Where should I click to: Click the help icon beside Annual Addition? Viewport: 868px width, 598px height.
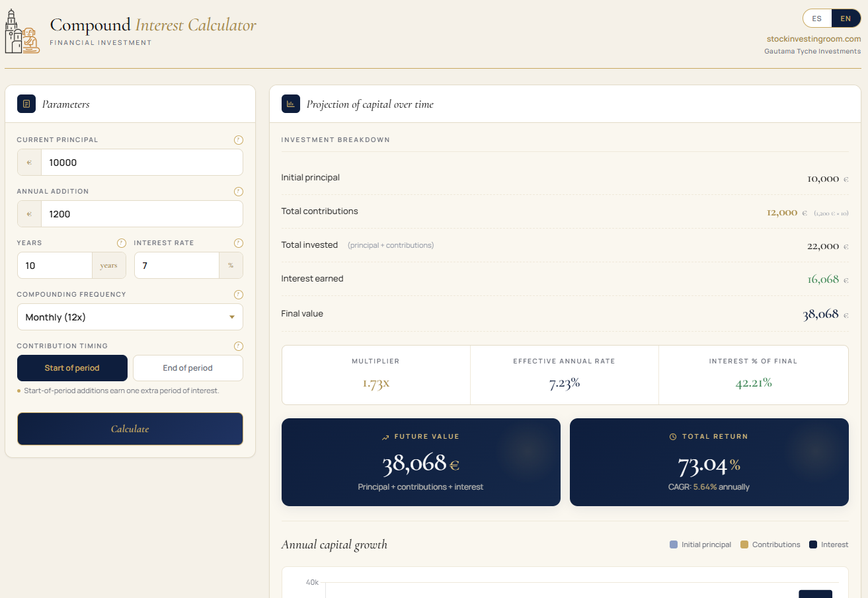tap(239, 192)
